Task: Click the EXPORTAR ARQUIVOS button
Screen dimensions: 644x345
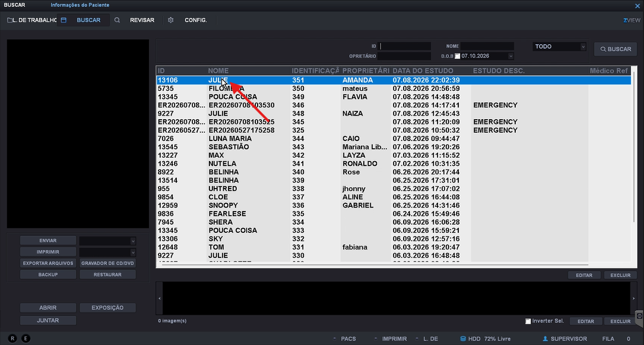Action: [48, 263]
